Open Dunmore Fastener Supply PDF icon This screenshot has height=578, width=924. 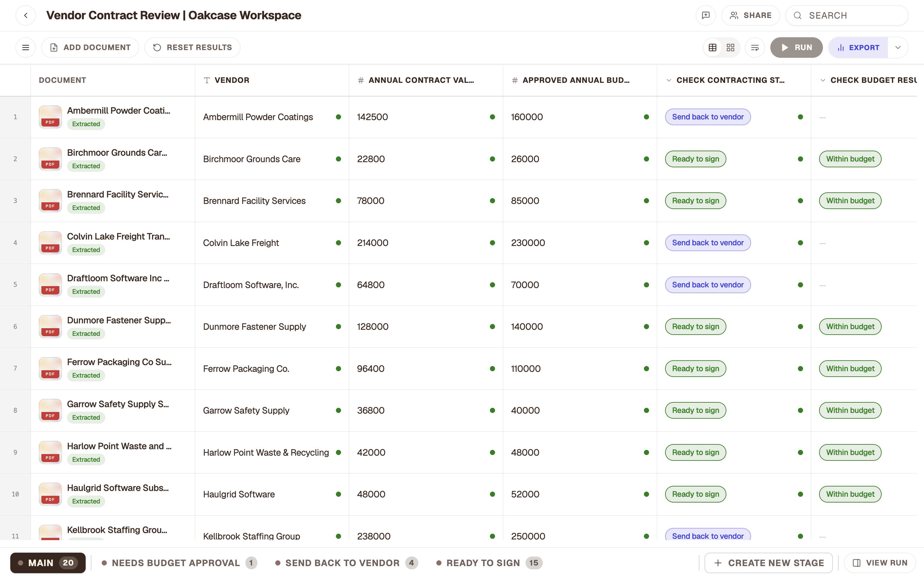coord(50,327)
